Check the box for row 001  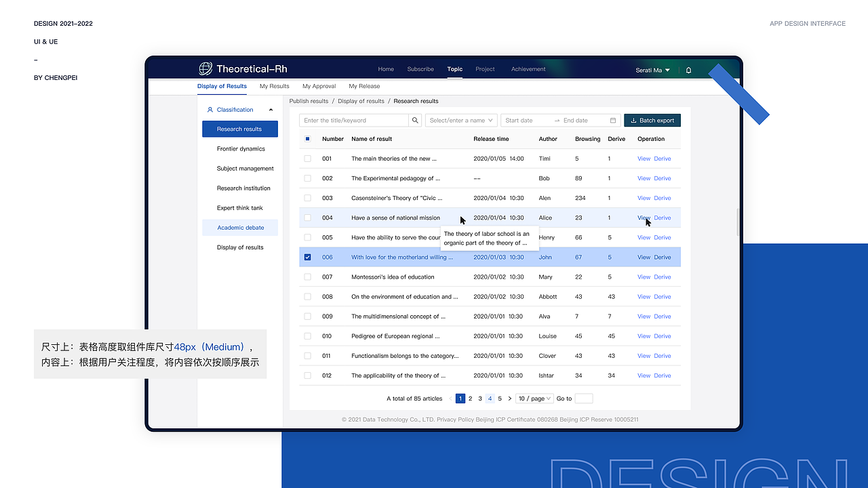(x=307, y=159)
